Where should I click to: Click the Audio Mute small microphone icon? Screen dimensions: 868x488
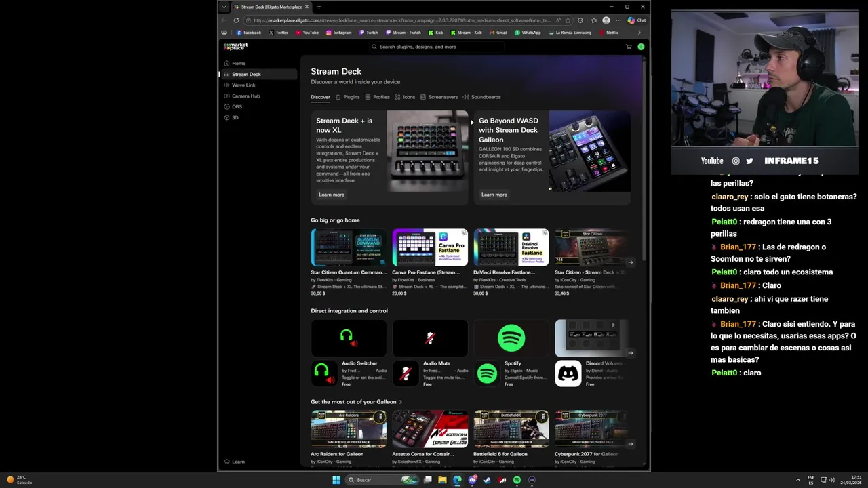coord(406,373)
